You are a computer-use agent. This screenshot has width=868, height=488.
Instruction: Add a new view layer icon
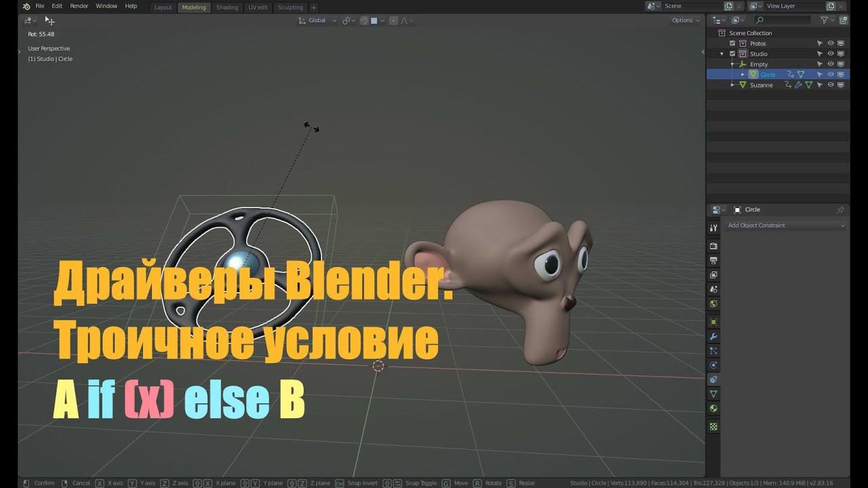[x=830, y=6]
